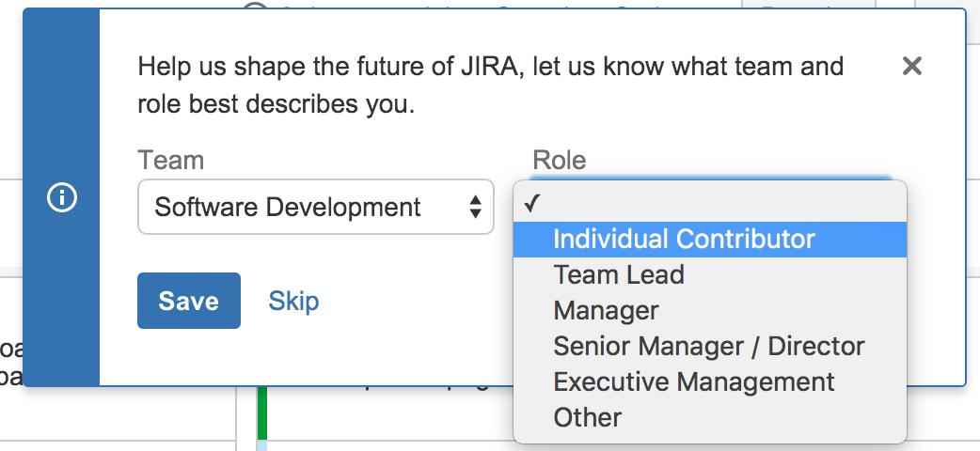This screenshot has width=980, height=451.
Task: Click the info circle icon on blue strip
Action: pyautogui.click(x=61, y=198)
